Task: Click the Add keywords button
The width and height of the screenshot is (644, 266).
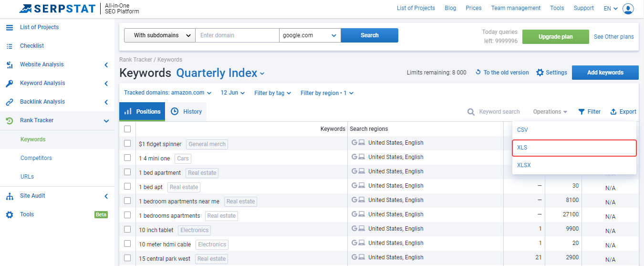Action: click(605, 73)
